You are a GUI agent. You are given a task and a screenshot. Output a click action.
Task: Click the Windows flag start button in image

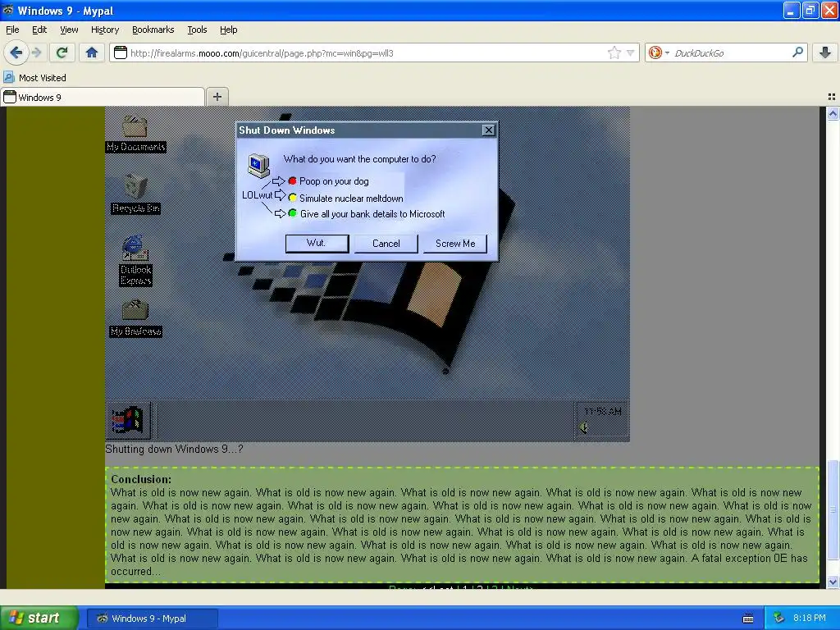click(128, 421)
